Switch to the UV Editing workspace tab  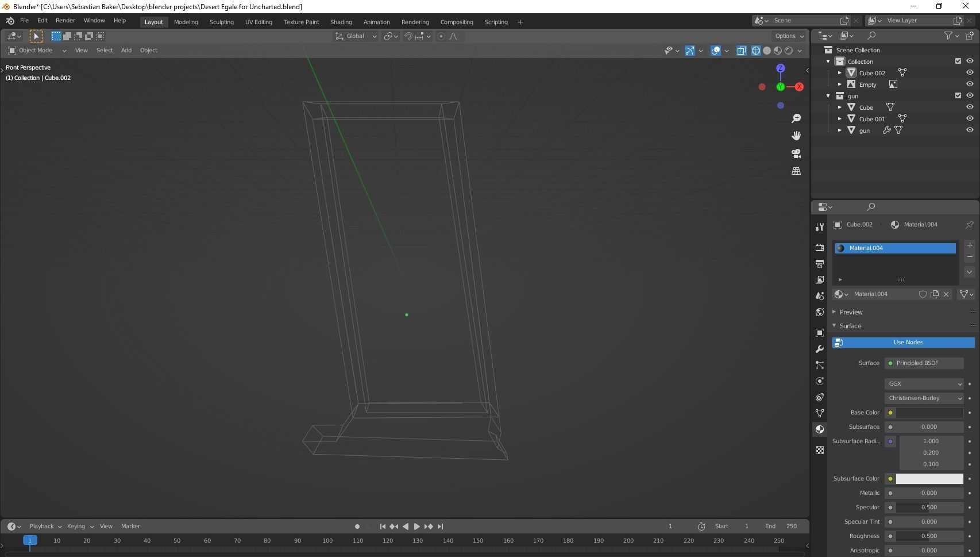(258, 22)
